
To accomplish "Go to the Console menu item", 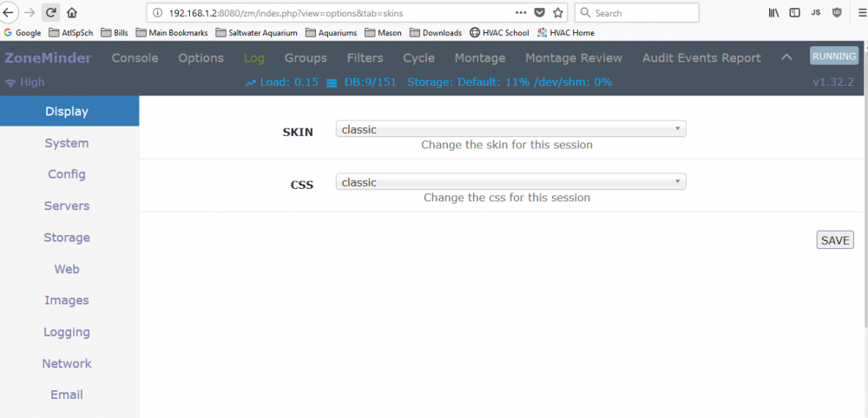I will 135,57.
